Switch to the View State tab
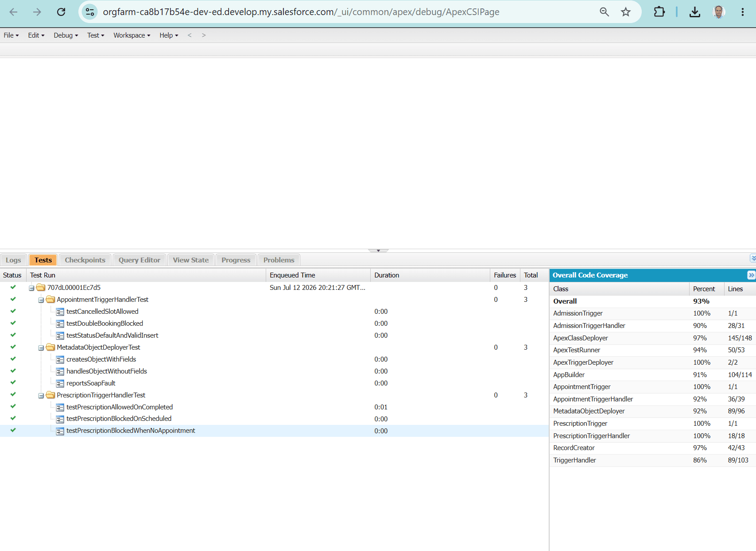Image resolution: width=756 pixels, height=551 pixels. (x=191, y=260)
